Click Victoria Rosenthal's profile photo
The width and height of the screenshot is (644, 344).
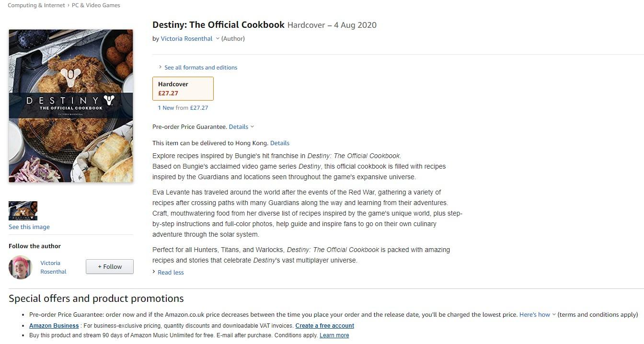(20, 267)
